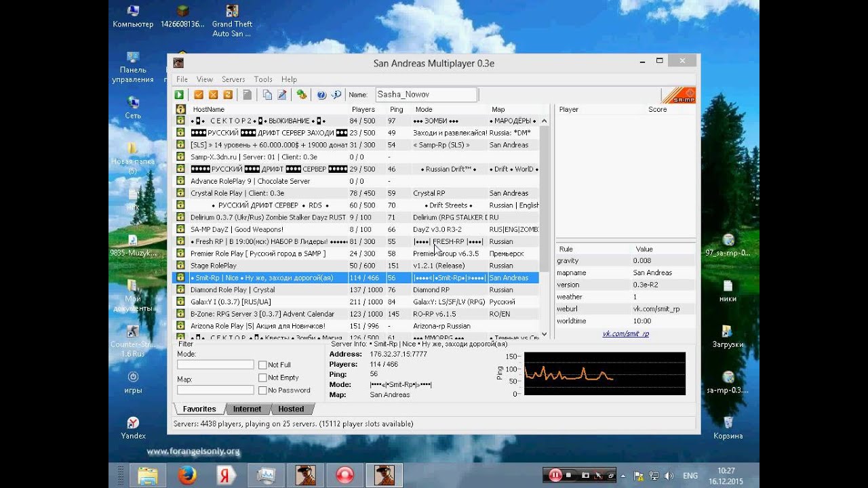Sort servers by HostName column header
The height and width of the screenshot is (488, 868).
pyautogui.click(x=269, y=109)
